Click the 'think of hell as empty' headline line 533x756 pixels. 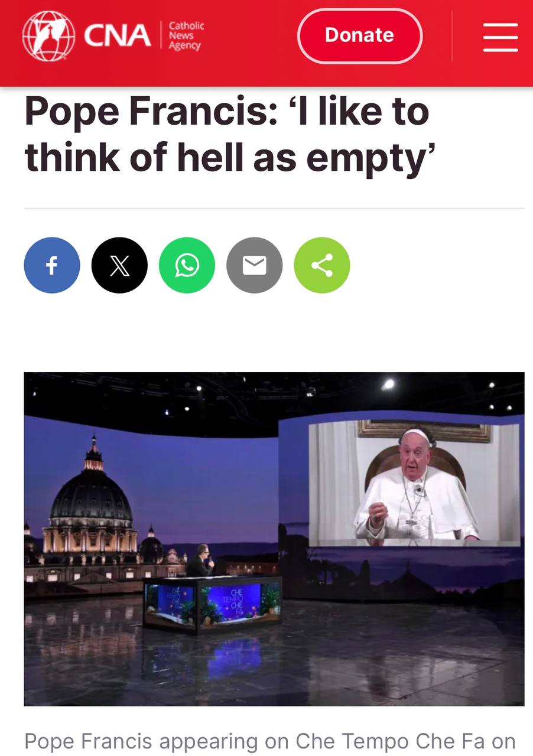(230, 158)
